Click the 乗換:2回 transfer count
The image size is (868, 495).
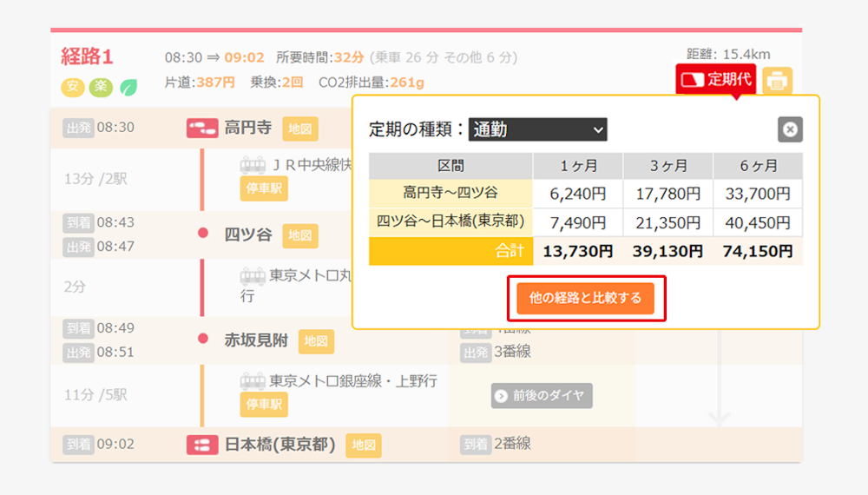pos(277,82)
